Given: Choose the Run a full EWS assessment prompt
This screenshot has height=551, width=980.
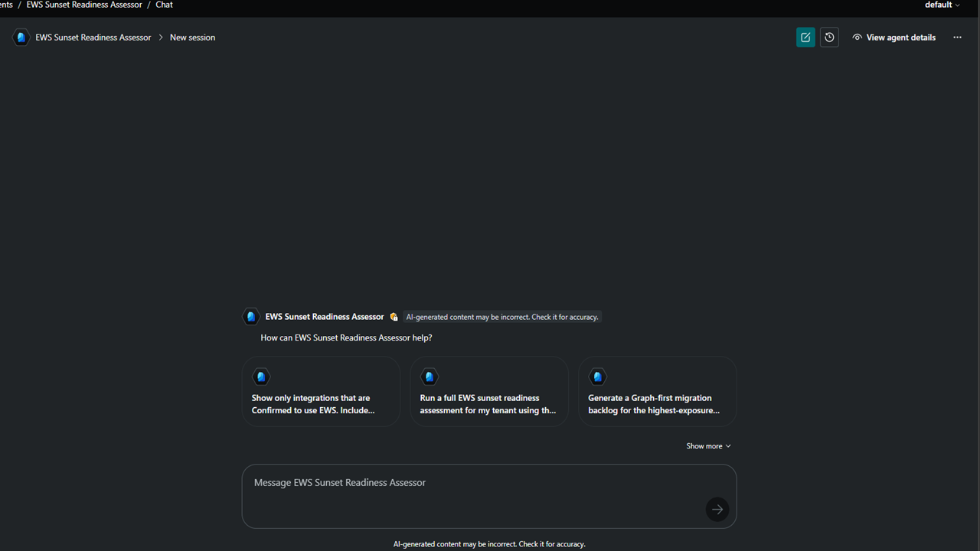Looking at the screenshot, I should pos(489,391).
